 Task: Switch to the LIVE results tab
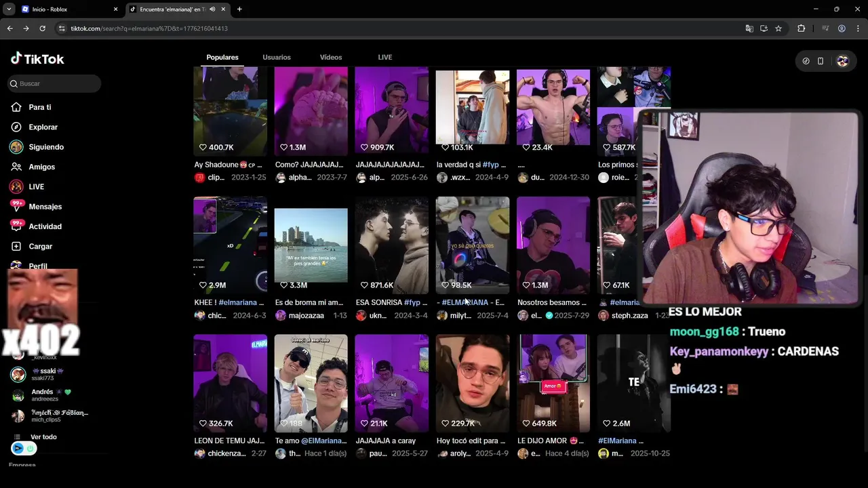tap(385, 58)
